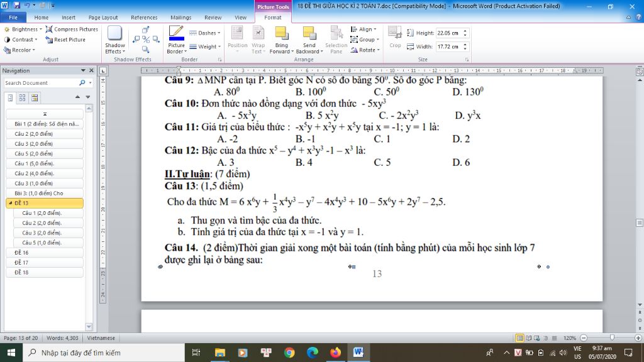Click the Send Backward icon
Screen dimensions: 644x362
tap(309, 33)
